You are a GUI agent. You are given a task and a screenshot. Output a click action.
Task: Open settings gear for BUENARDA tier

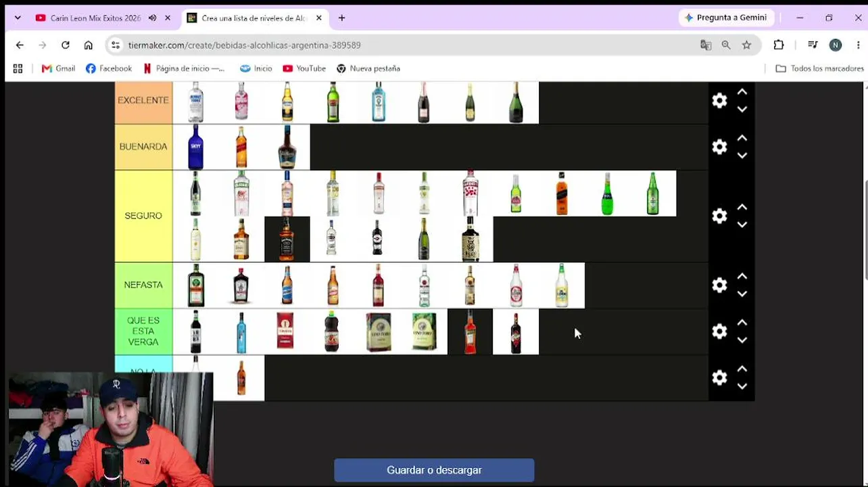pyautogui.click(x=719, y=147)
